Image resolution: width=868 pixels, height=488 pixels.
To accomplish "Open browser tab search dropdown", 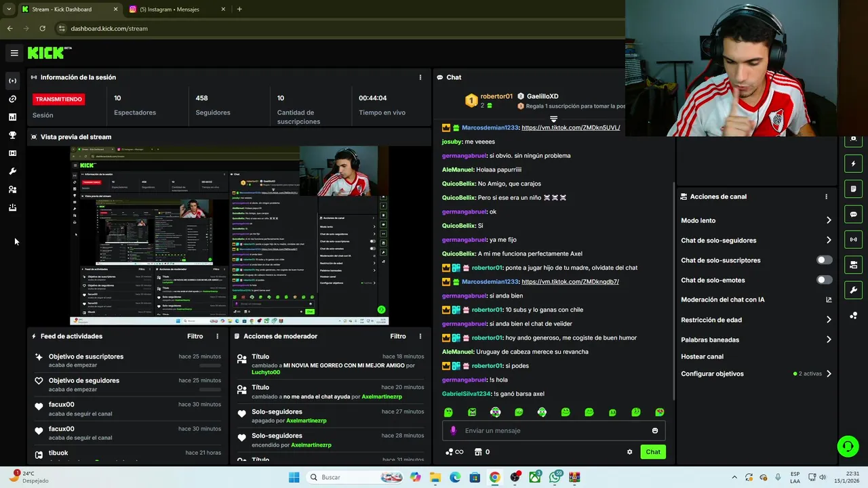I will pyautogui.click(x=8, y=9).
